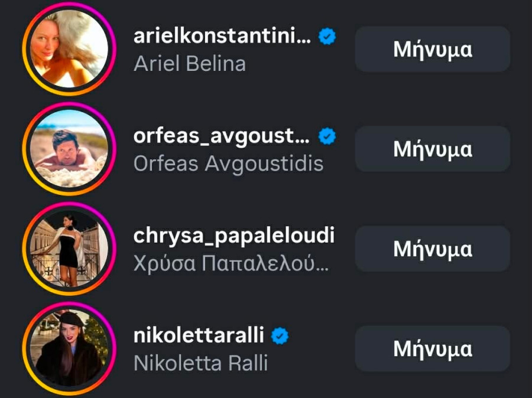
Task: Message arielkonstantini using the Μήνυμα button
Action: [x=433, y=49]
